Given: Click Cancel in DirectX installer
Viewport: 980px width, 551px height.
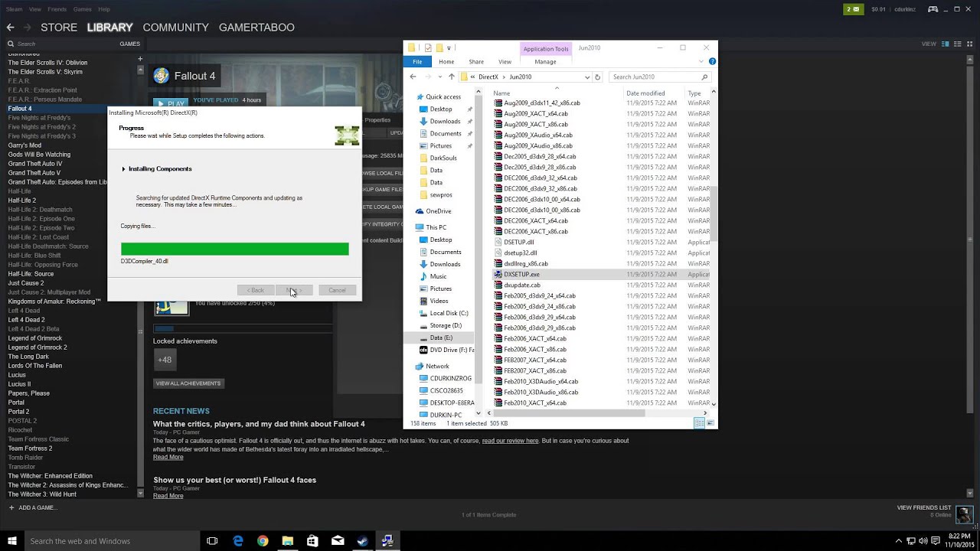Looking at the screenshot, I should coord(337,290).
